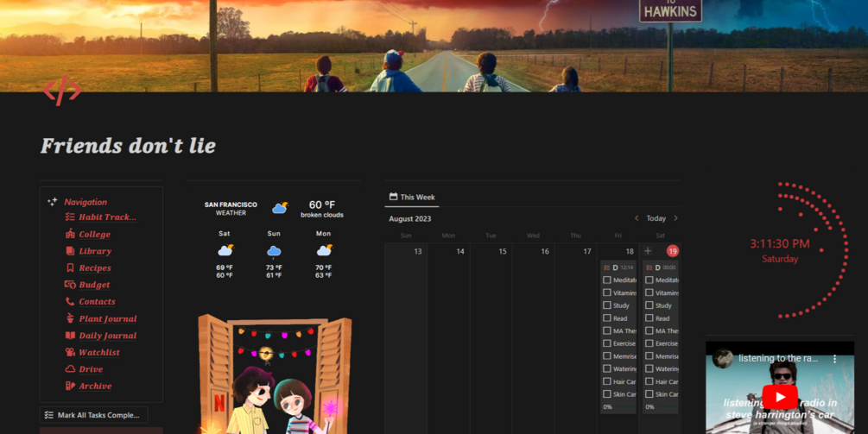Image resolution: width=868 pixels, height=434 pixels.
Task: Open the Drive page link
Action: pyautogui.click(x=91, y=369)
